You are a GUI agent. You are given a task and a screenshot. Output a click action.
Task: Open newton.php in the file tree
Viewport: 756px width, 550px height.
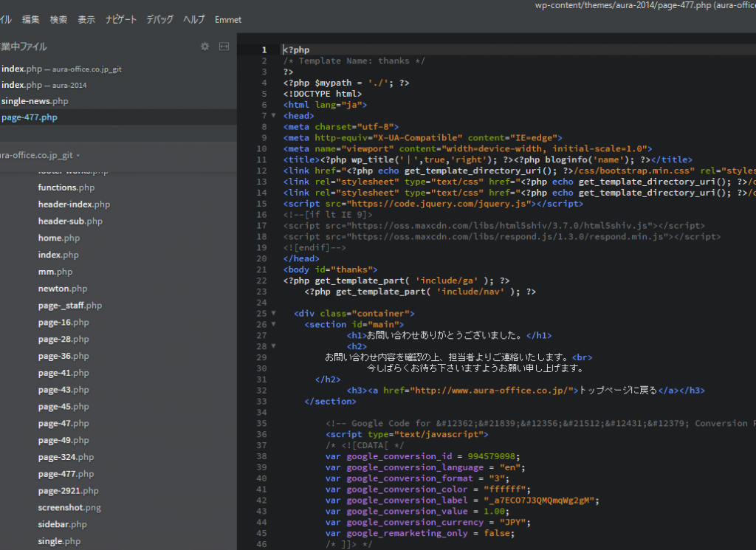tap(63, 289)
